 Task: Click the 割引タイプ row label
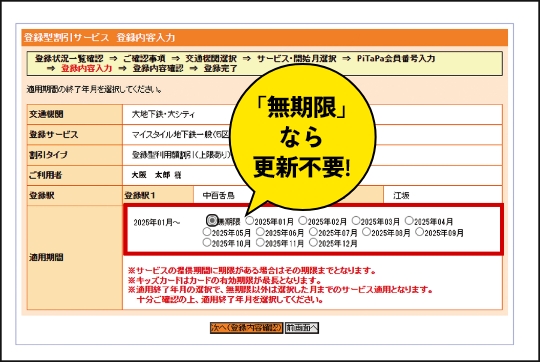(x=48, y=155)
